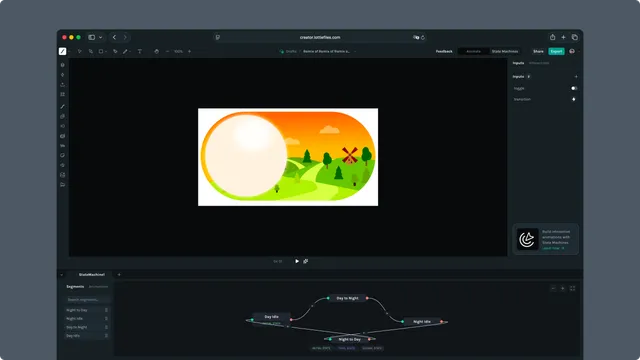Viewport: 640px width, 360px height.
Task: Open the sidebar toggle dropdown chevron
Action: point(100,37)
